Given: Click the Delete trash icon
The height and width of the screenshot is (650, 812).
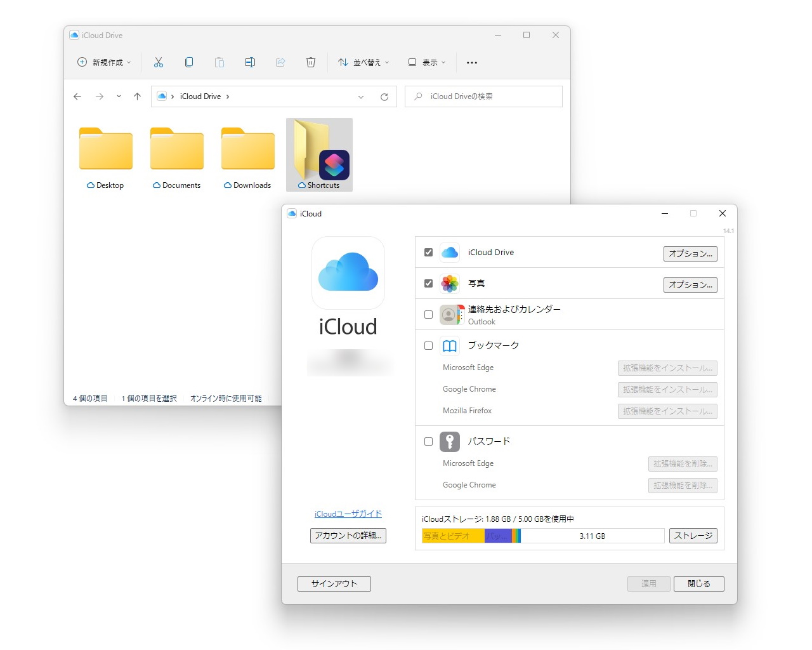Looking at the screenshot, I should (x=311, y=62).
